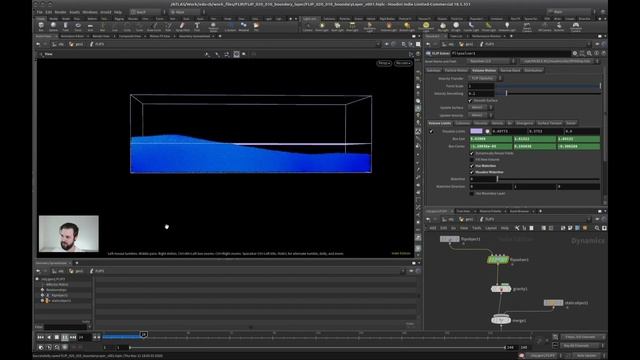The width and height of the screenshot is (640, 360).
Task: Open the Collisions sub-tab
Action: point(462,123)
